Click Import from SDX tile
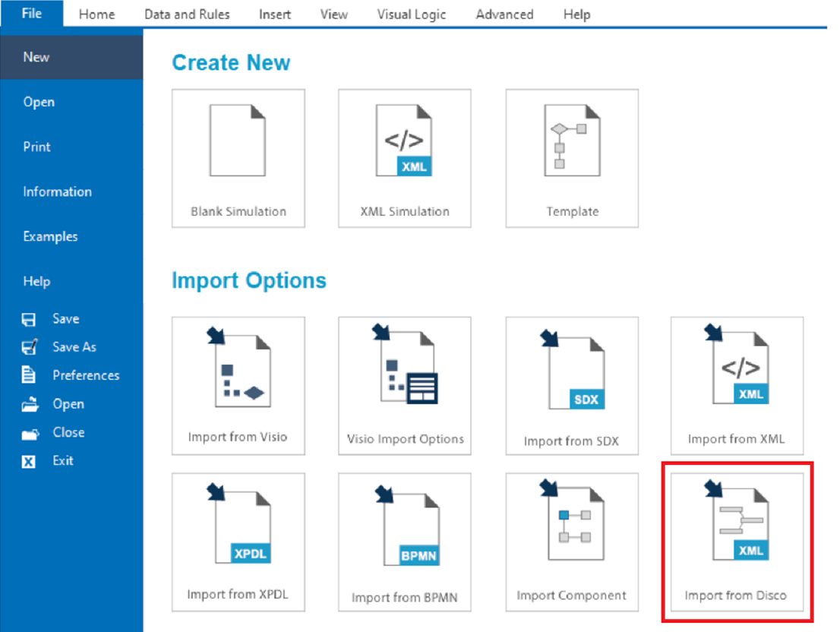This screenshot has height=632, width=840. (x=572, y=386)
